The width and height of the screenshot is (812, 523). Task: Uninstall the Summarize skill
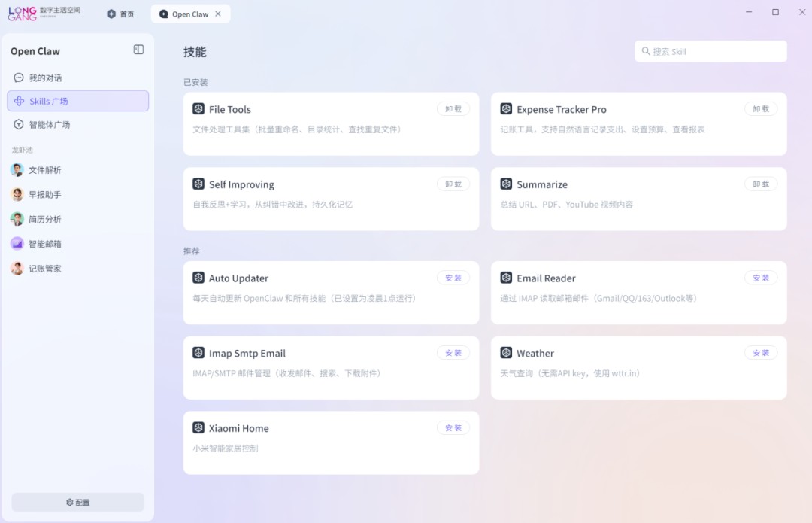click(x=761, y=184)
